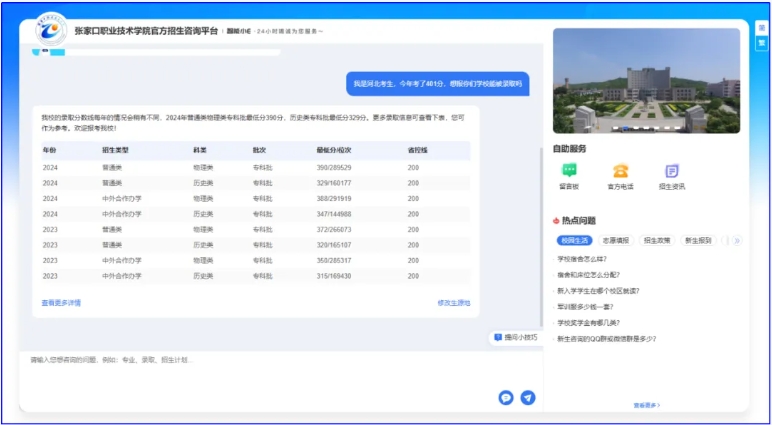Click 修改生源地 link
Image resolution: width=772 pixels, height=425 pixels.
click(453, 302)
